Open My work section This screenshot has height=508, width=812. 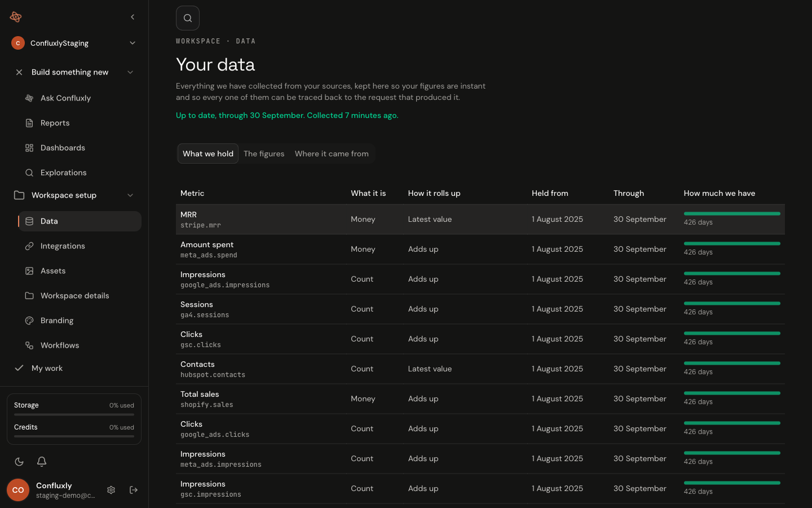74,368
